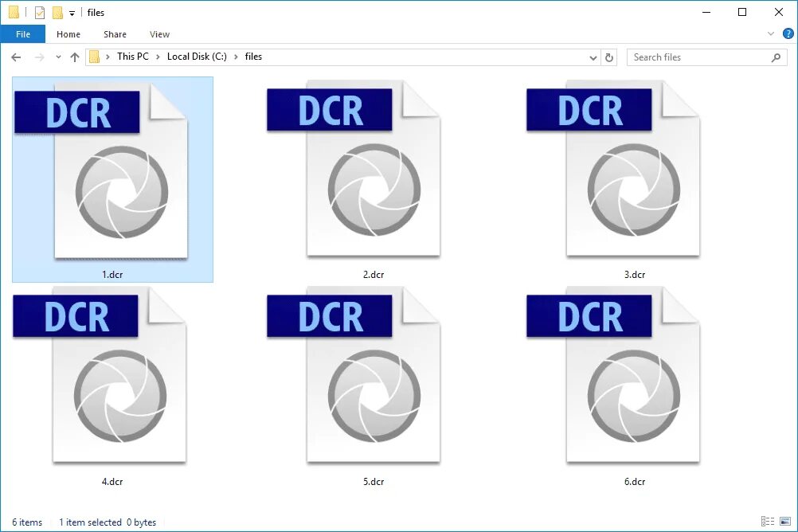Open the recent locations dropdown
Screen dimensions: 798x532
58,57
